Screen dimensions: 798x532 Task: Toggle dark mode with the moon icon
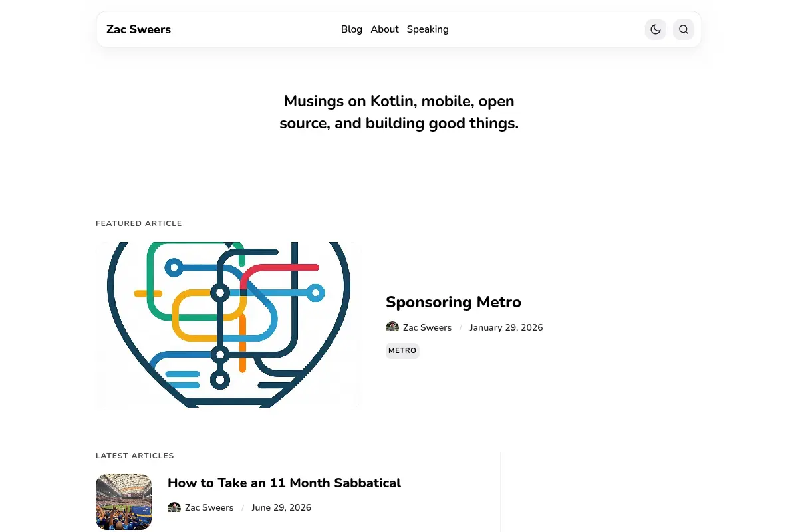pos(656,29)
